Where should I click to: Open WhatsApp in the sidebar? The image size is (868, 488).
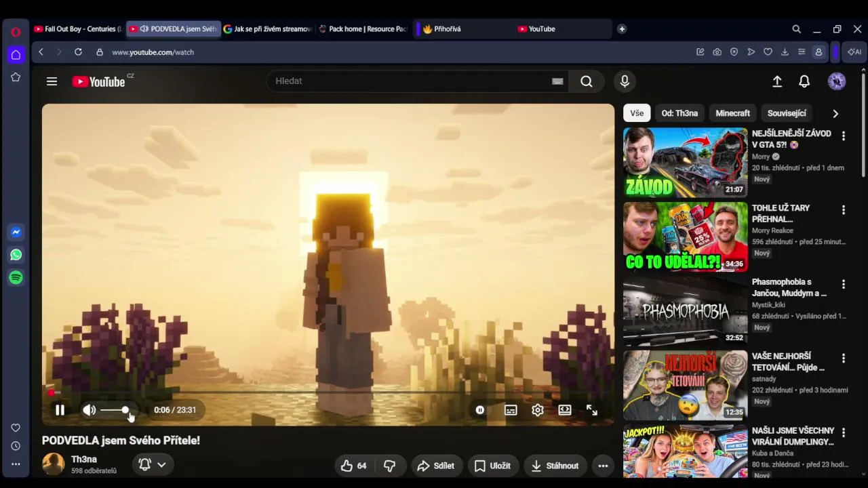(16, 255)
